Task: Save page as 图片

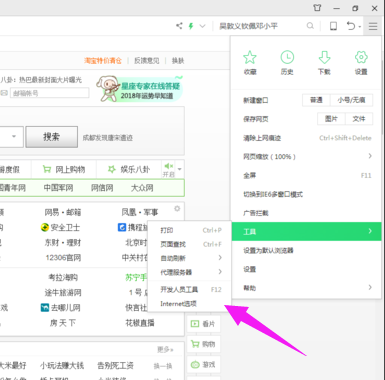Action: [x=331, y=119]
